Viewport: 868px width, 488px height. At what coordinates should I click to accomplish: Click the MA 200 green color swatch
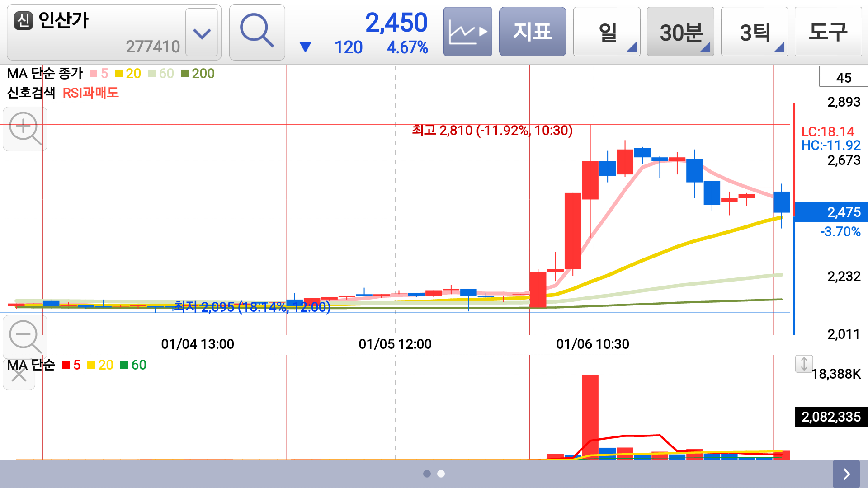[x=184, y=74]
